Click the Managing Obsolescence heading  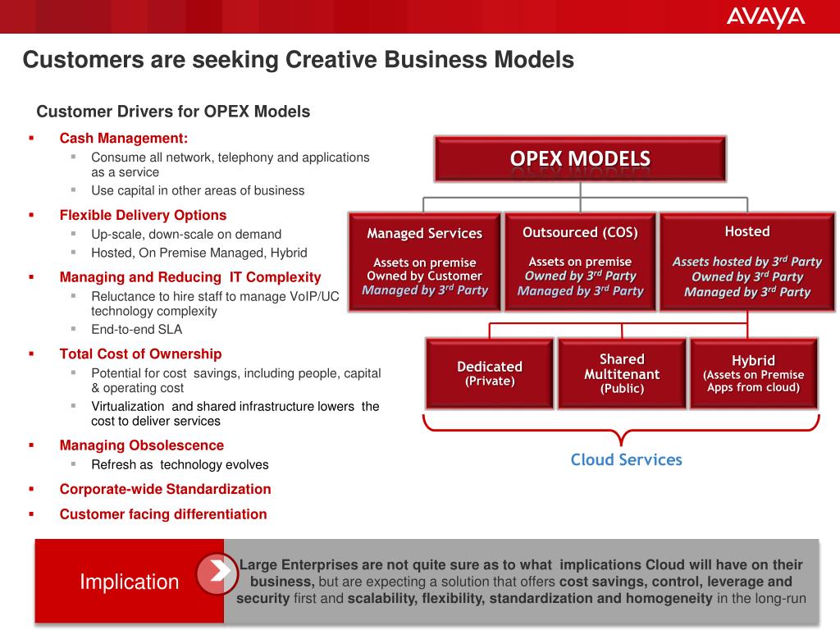141,445
